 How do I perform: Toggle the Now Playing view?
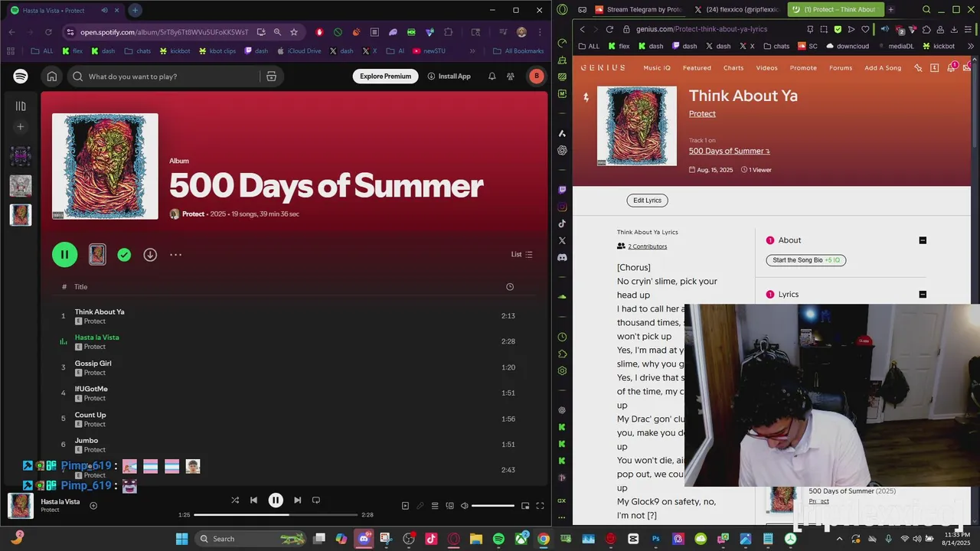click(x=405, y=506)
